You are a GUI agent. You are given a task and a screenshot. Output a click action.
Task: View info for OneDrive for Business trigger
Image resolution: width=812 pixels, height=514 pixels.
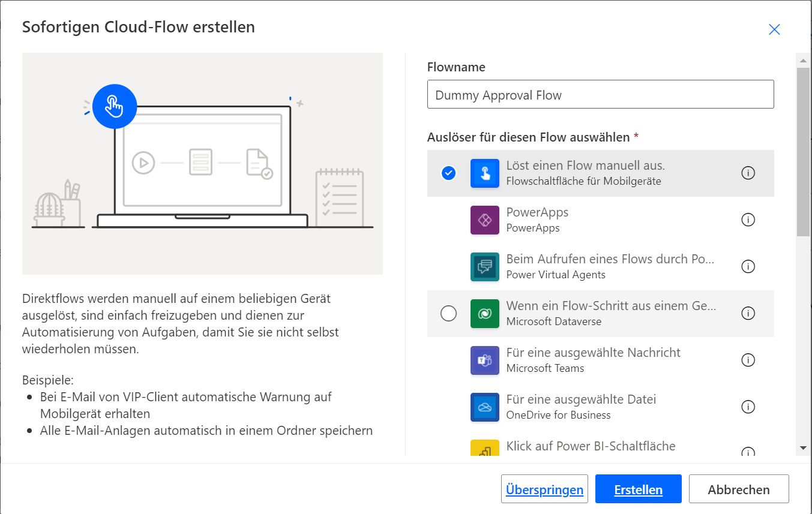coord(748,407)
